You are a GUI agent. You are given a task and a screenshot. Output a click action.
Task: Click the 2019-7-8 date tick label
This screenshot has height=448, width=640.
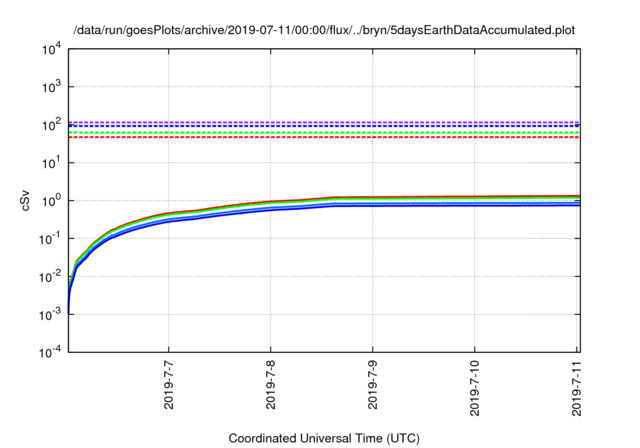pyautogui.click(x=271, y=385)
